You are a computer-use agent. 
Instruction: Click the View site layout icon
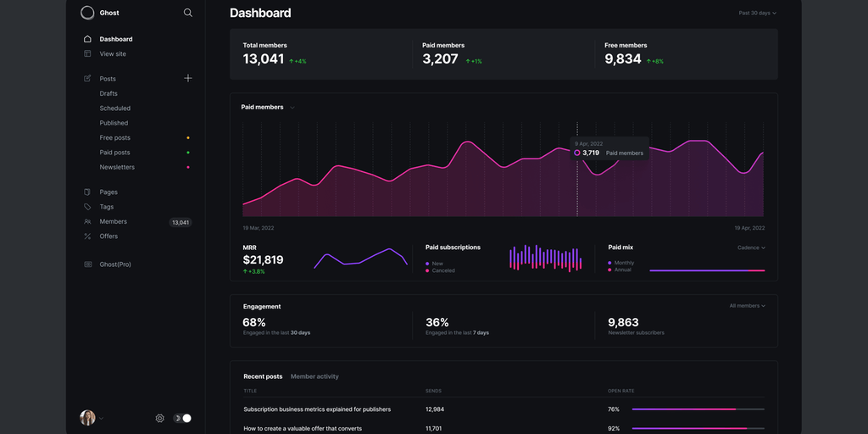[x=87, y=53]
